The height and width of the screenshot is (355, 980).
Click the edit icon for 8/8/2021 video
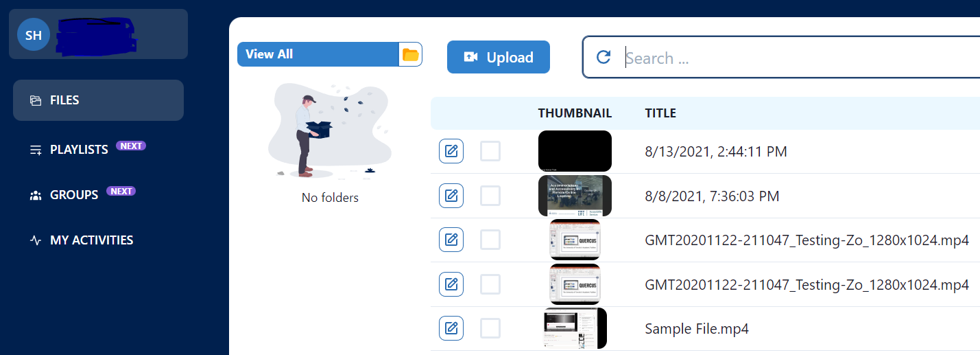click(x=451, y=196)
